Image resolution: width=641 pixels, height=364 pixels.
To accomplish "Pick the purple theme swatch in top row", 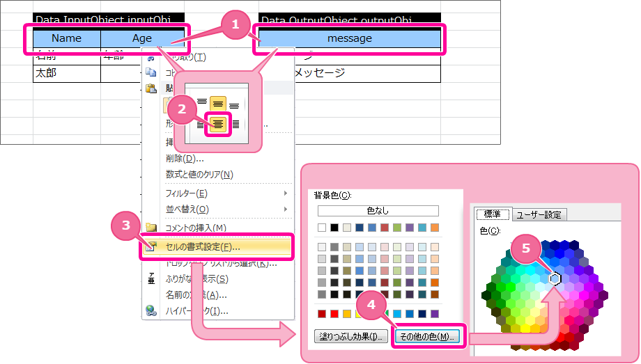I will pos(410,228).
